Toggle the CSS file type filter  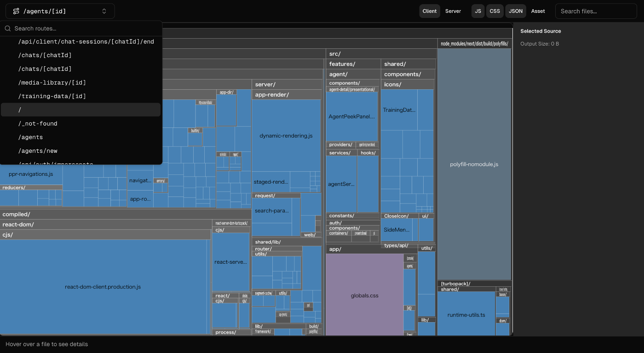(494, 11)
